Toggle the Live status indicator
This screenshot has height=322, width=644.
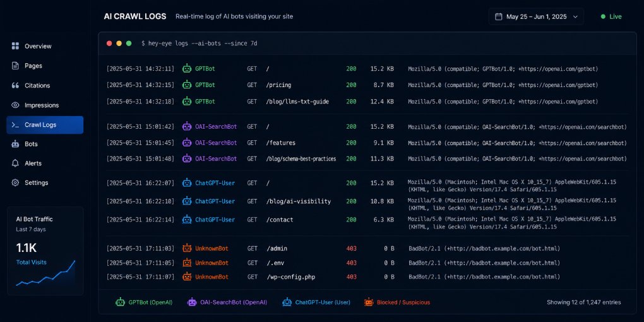611,16
